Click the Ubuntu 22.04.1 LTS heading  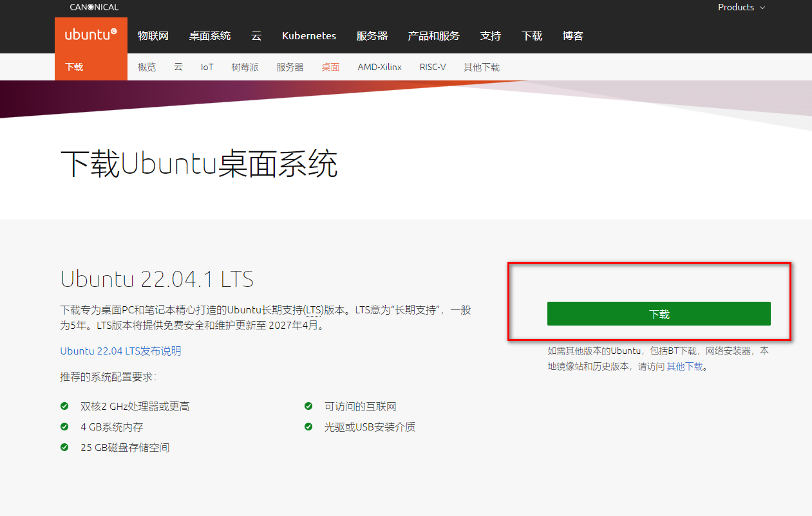pyautogui.click(x=157, y=279)
